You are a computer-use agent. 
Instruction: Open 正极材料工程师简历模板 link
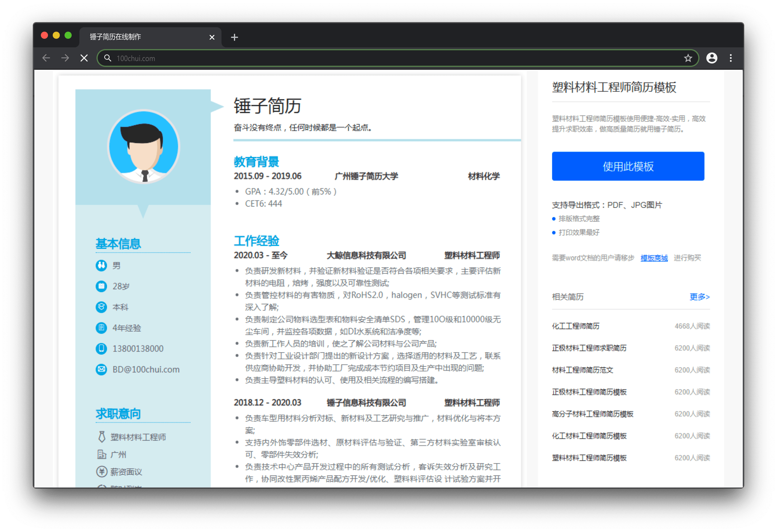(x=589, y=392)
